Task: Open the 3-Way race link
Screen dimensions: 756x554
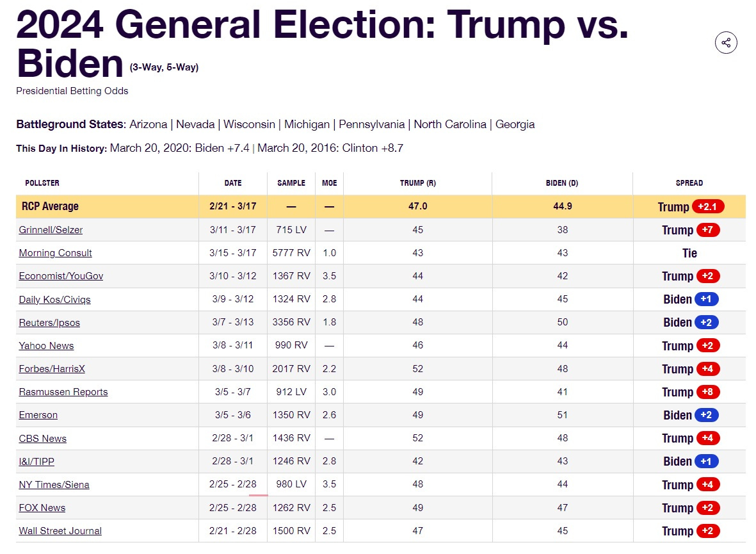Action: coord(147,67)
